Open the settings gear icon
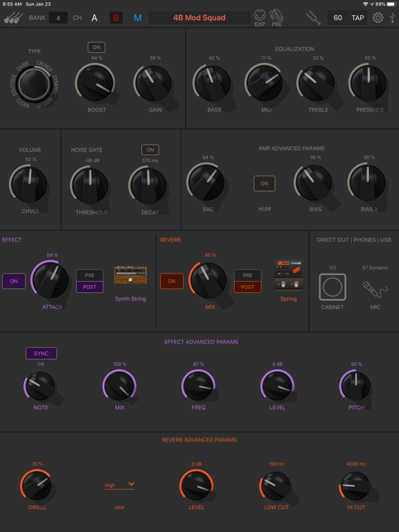 (x=378, y=17)
